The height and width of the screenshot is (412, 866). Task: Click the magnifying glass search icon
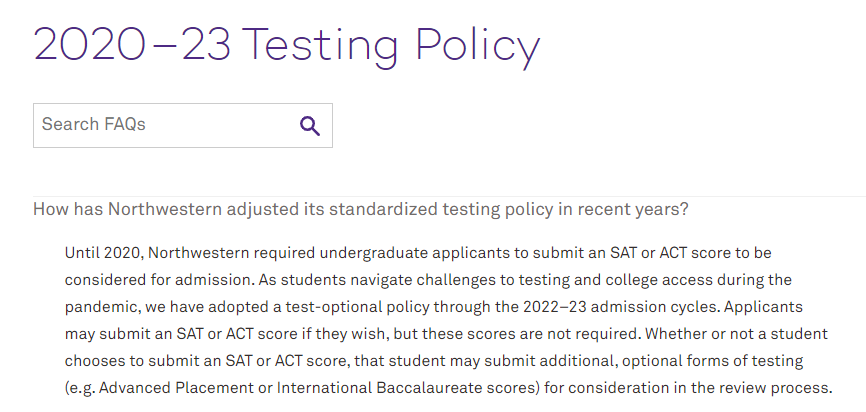coord(310,126)
